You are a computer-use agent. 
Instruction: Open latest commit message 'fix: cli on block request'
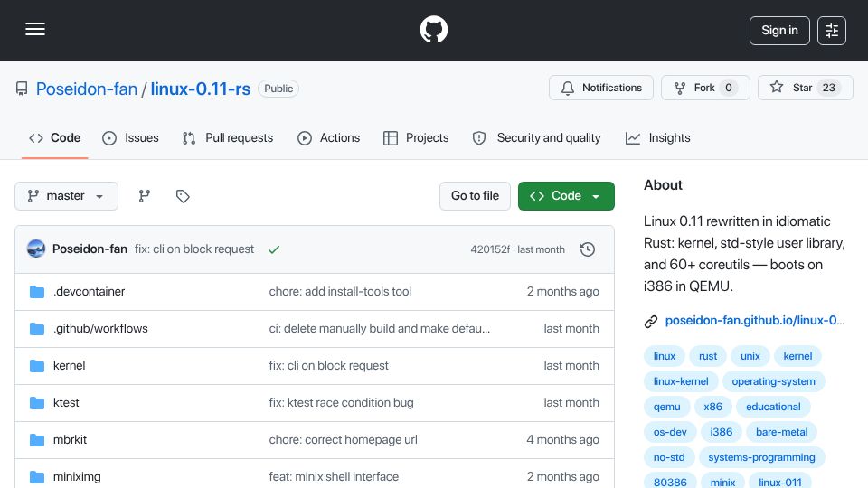194,249
